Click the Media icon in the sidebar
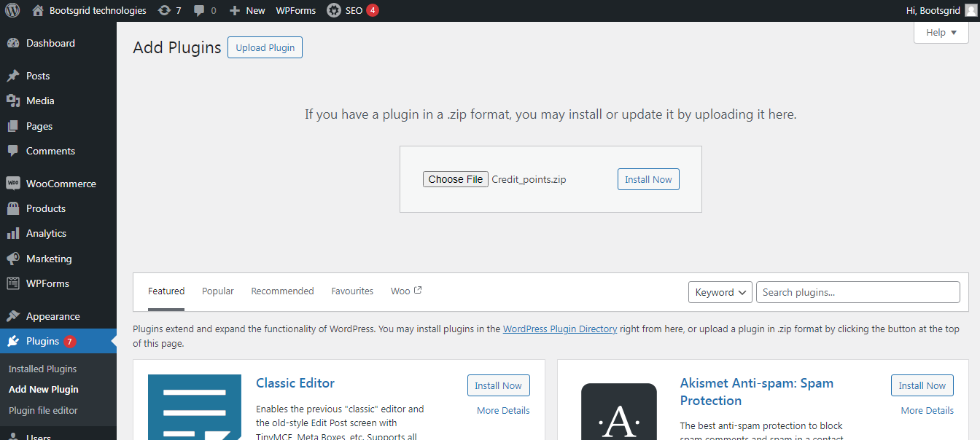 click(x=12, y=101)
